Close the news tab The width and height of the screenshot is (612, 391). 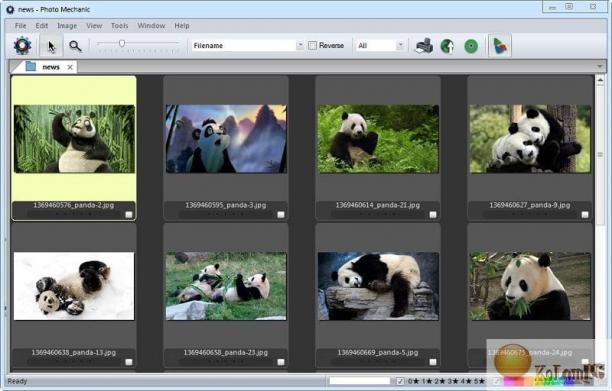pos(70,67)
